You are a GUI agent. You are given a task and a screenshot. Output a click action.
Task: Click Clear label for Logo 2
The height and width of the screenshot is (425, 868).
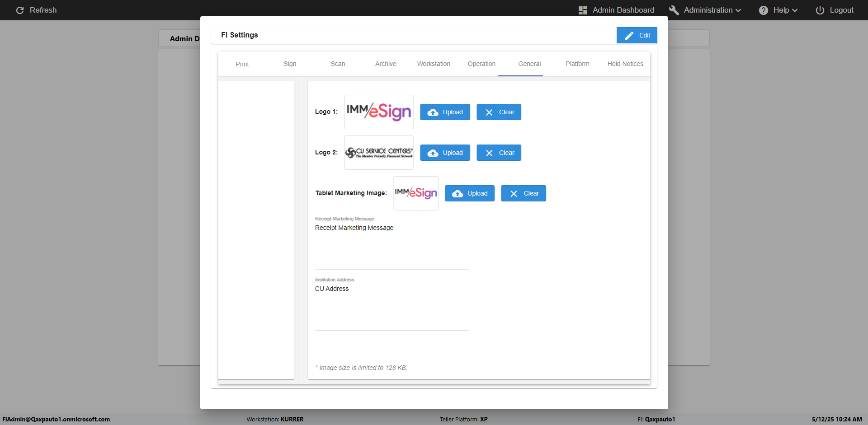click(507, 153)
